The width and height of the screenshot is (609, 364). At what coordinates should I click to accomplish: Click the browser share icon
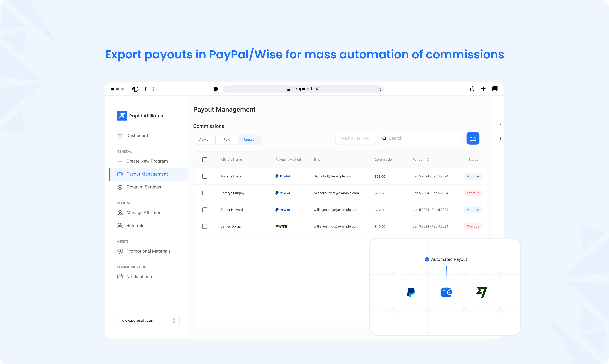(x=472, y=89)
